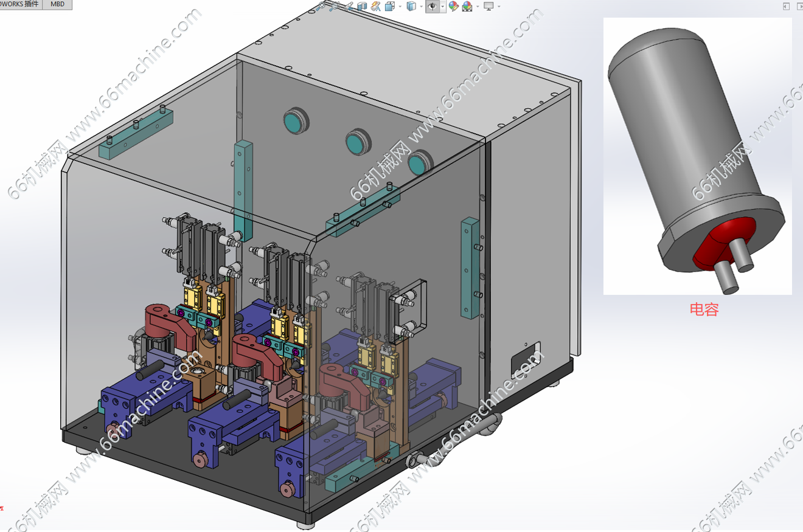Open the View Settings dropdown arrow

[x=499, y=7]
